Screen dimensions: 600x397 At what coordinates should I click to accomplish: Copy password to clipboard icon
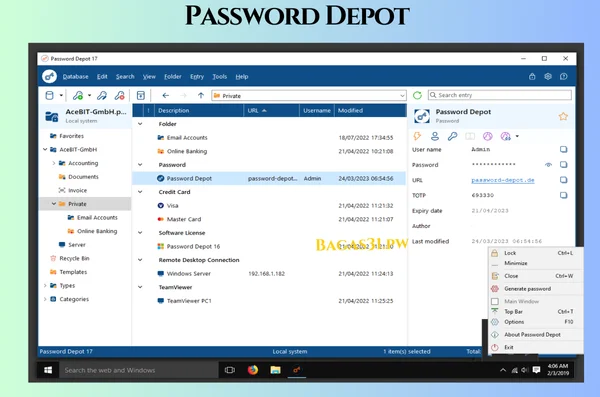[x=563, y=165]
